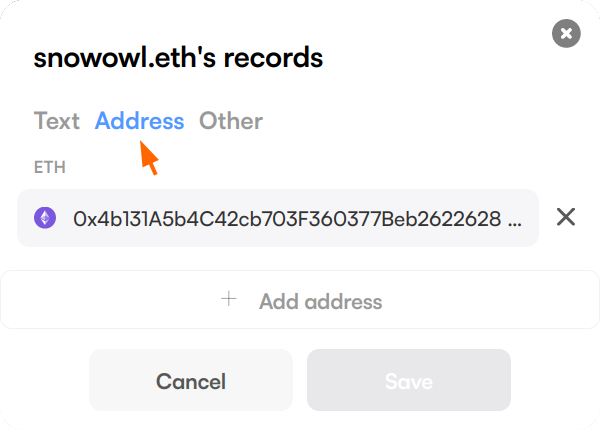Viewport: 600px width, 430px height.
Task: Remove the ETH address record
Action: pyautogui.click(x=565, y=217)
